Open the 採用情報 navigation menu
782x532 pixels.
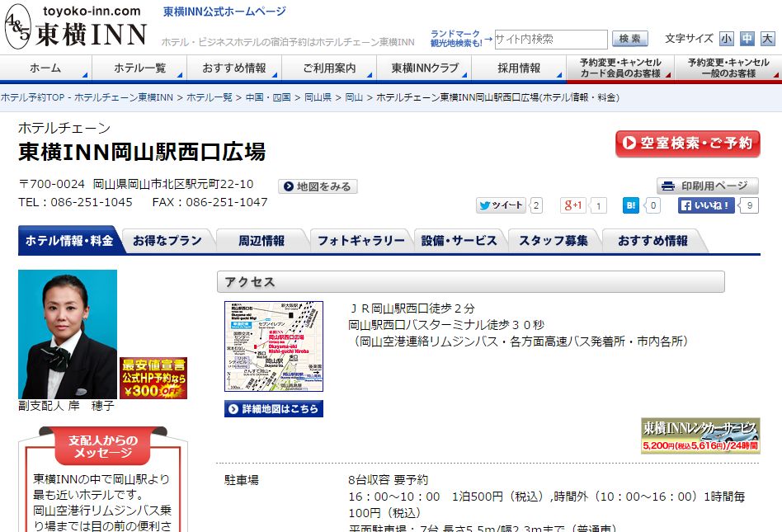pyautogui.click(x=519, y=68)
